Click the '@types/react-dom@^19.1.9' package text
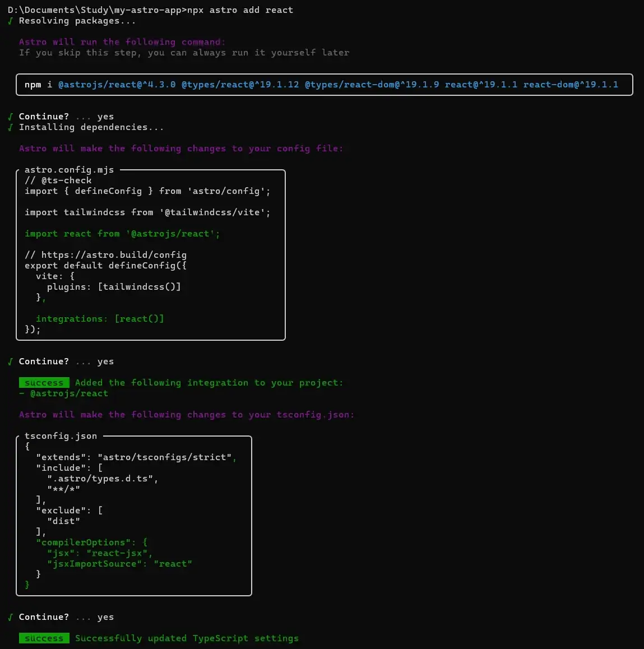Image resolution: width=644 pixels, height=649 pixels. pos(372,85)
